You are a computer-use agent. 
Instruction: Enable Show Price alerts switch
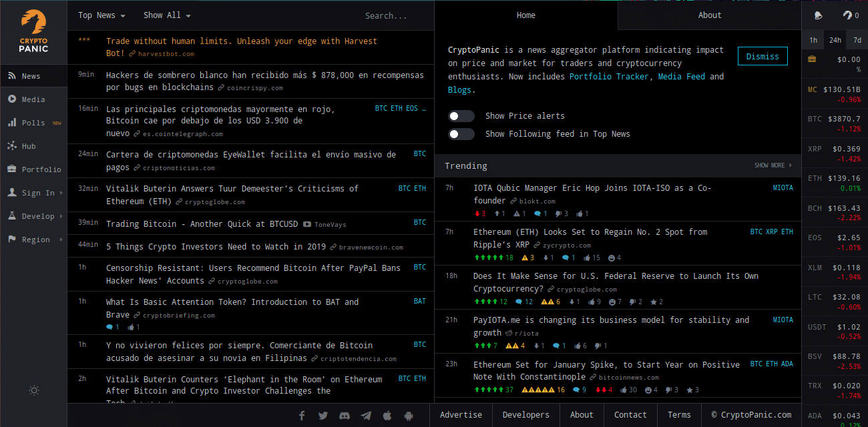461,116
